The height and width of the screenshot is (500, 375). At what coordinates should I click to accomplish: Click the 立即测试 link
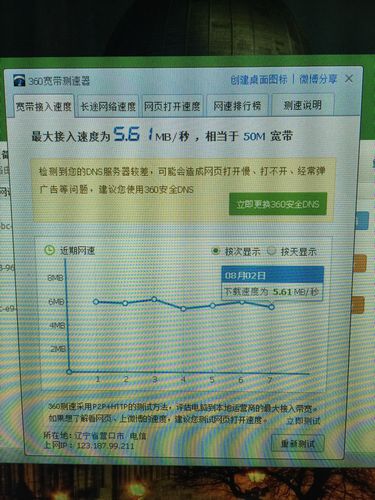(x=303, y=421)
